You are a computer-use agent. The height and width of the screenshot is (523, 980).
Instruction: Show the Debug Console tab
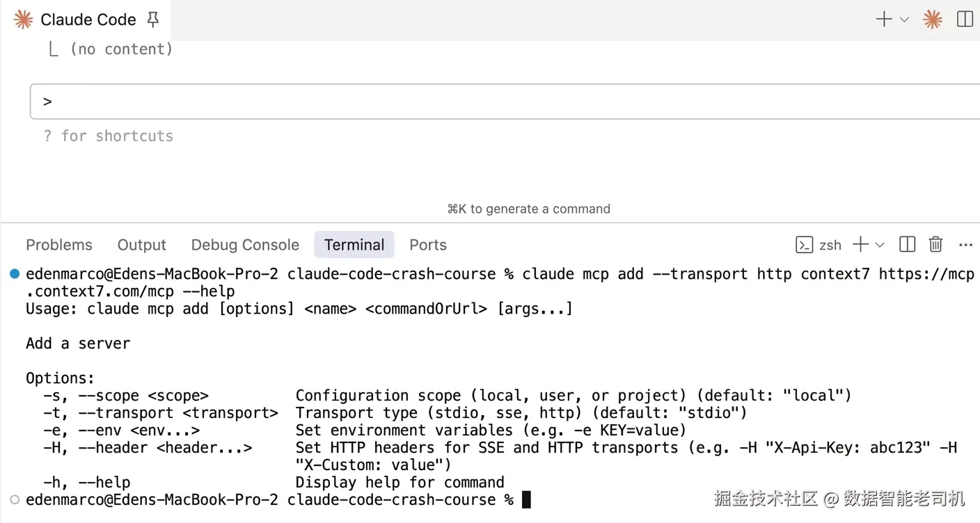pos(245,245)
